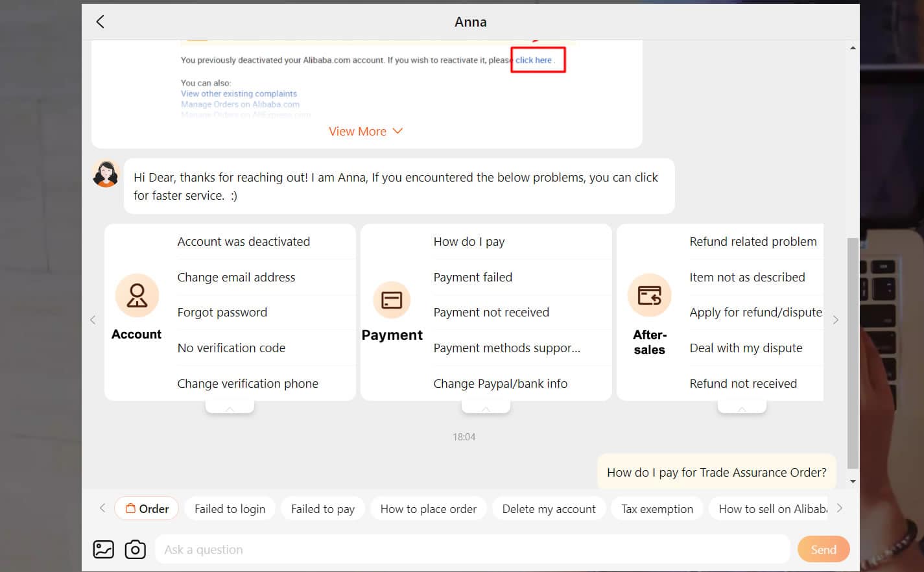Select the Tax exemption quick reply chip
The height and width of the screenshot is (572, 924).
pyautogui.click(x=657, y=508)
